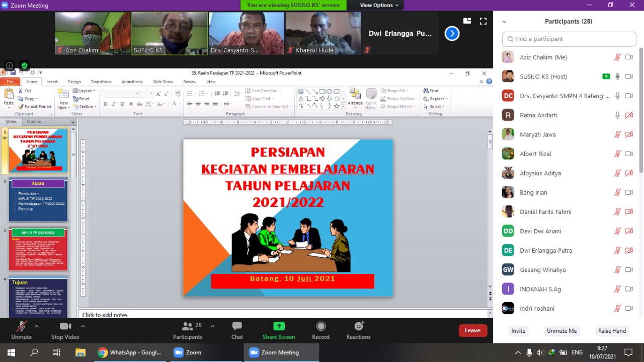This screenshot has width=644, height=362.
Task: Click the green Share Screen icon
Action: [279, 326]
